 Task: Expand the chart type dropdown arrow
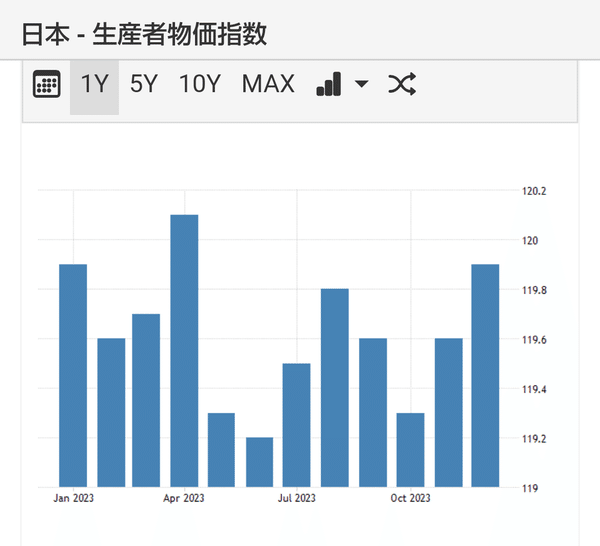click(362, 83)
